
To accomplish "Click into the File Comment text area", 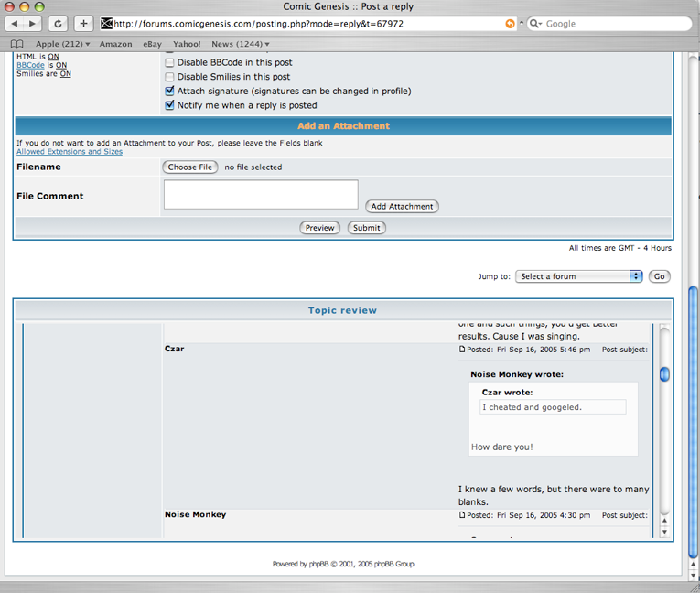I will (261, 194).
